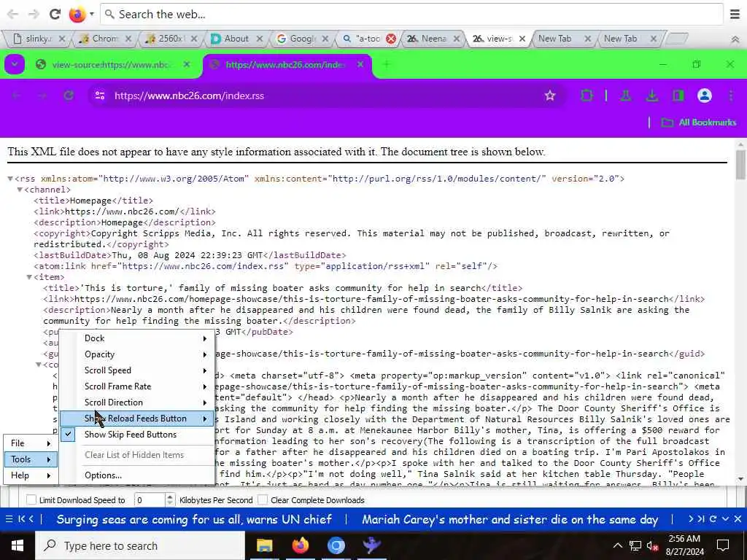Skip to previous feed in ticker
Viewport: 747px width, 560px height.
click(x=21, y=519)
